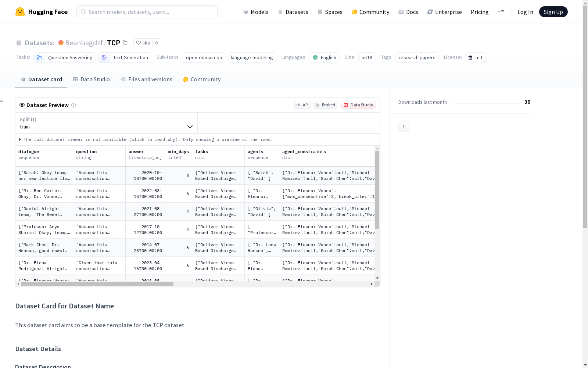Click the datasets stack icon beside Datasets:
The height and width of the screenshot is (368, 588).
(19, 43)
